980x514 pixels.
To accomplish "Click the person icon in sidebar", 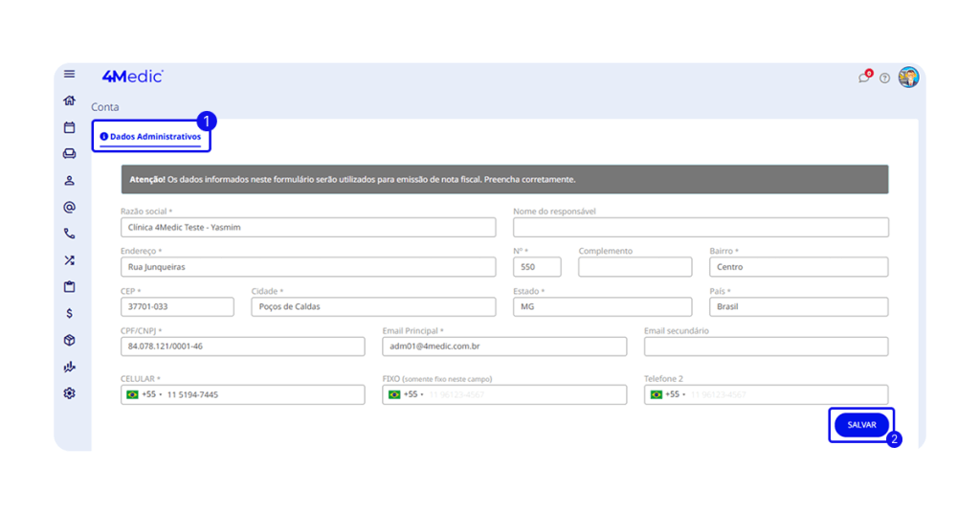I will (x=69, y=180).
